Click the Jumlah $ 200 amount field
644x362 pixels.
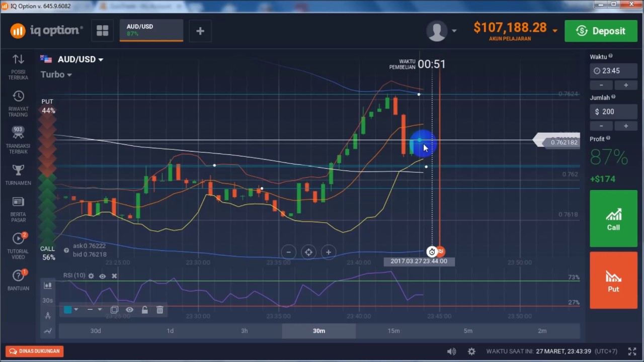click(x=613, y=112)
